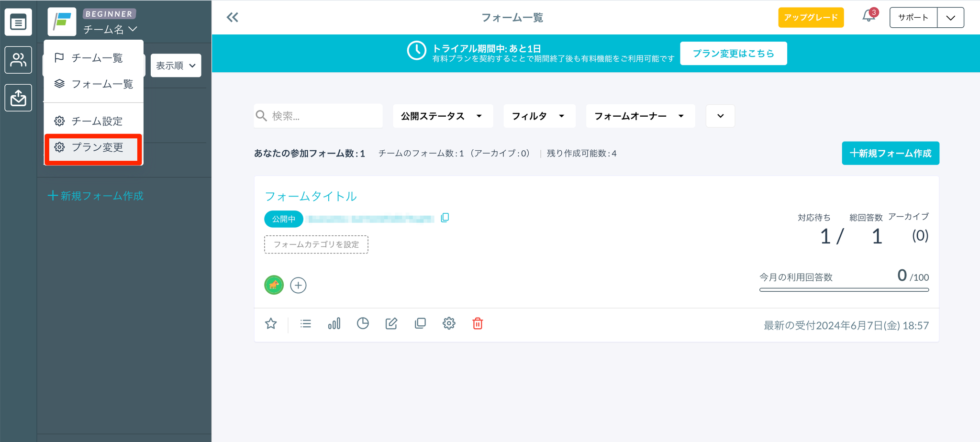Viewport: 980px width, 442px height.
Task: Select プラン変更 from the menu
Action: [94, 147]
